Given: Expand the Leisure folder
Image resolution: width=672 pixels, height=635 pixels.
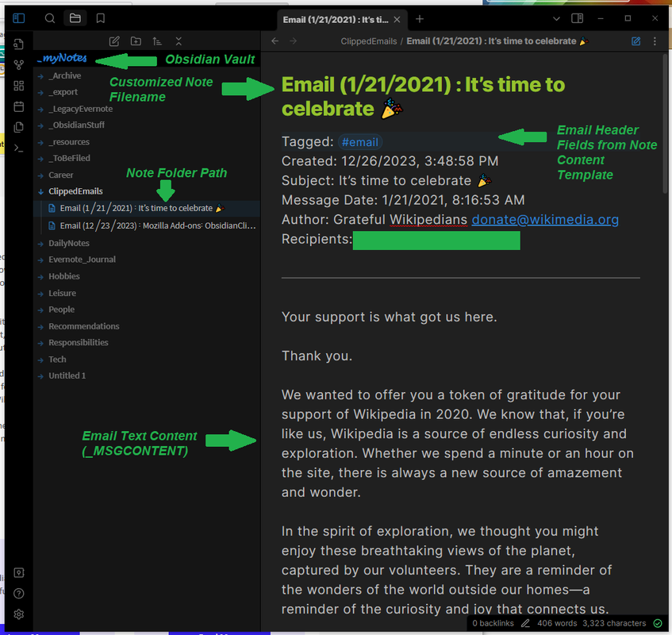Looking at the screenshot, I should [x=62, y=293].
